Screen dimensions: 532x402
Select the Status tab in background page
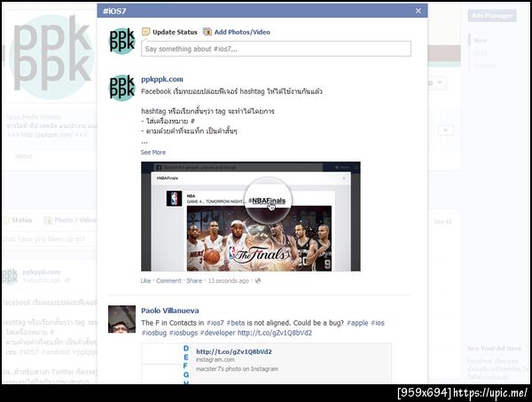click(18, 220)
